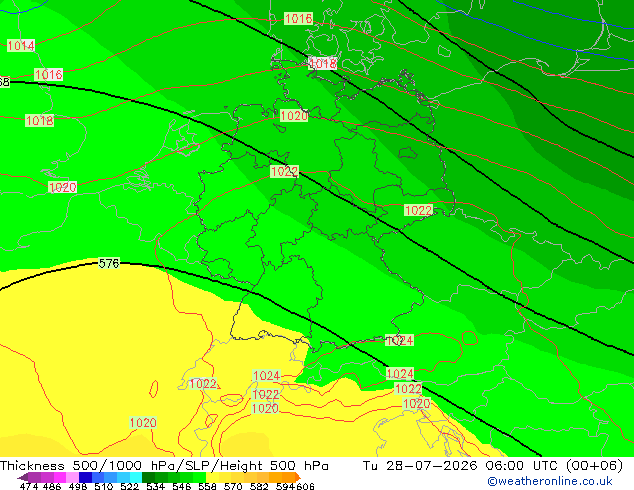Click the 1022 label at the map's centre
Viewport: 634px width, 490px height.
pos(285,171)
